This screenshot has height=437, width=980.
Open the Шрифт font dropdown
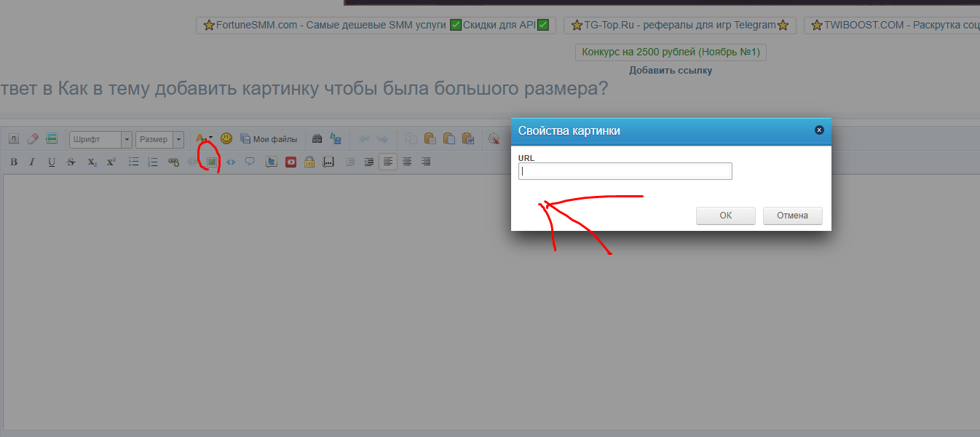[100, 139]
